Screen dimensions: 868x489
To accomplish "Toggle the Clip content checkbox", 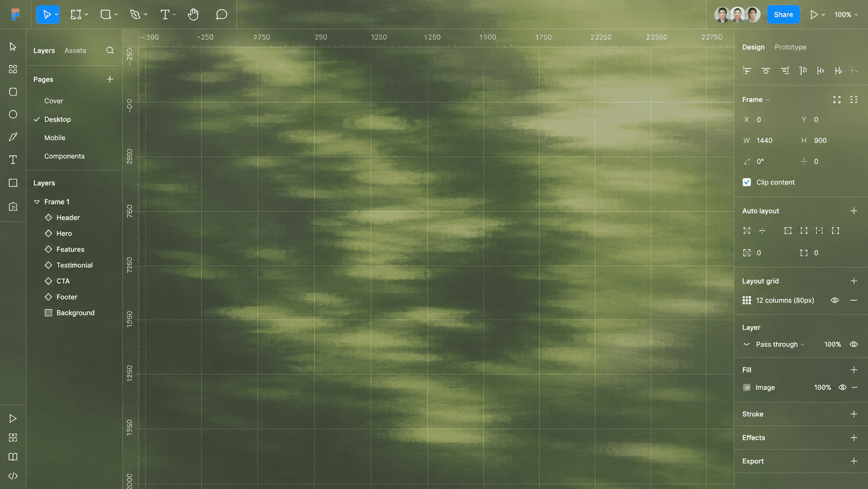I will 747,182.
